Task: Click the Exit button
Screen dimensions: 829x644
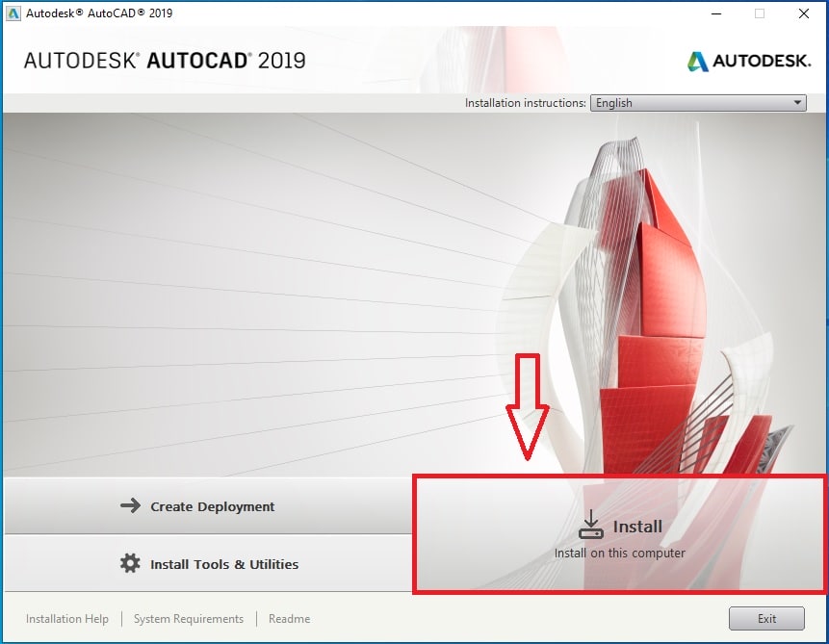Action: pos(766,619)
